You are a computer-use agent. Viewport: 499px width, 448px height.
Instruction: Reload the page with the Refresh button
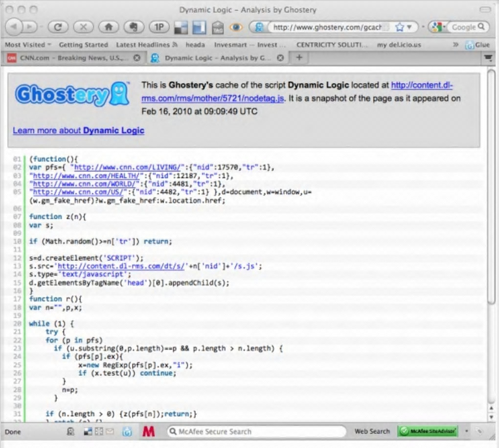(58, 27)
